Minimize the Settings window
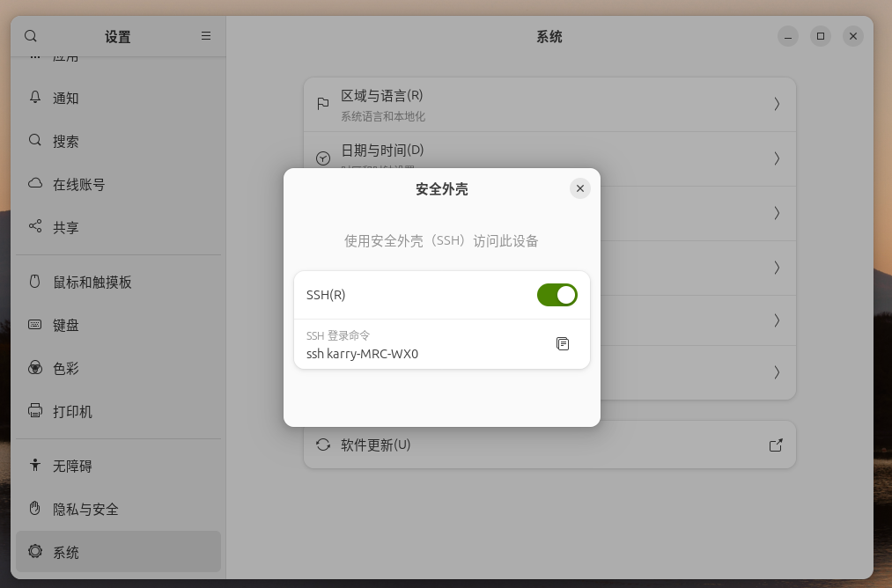This screenshot has width=892, height=588. pyautogui.click(x=788, y=36)
